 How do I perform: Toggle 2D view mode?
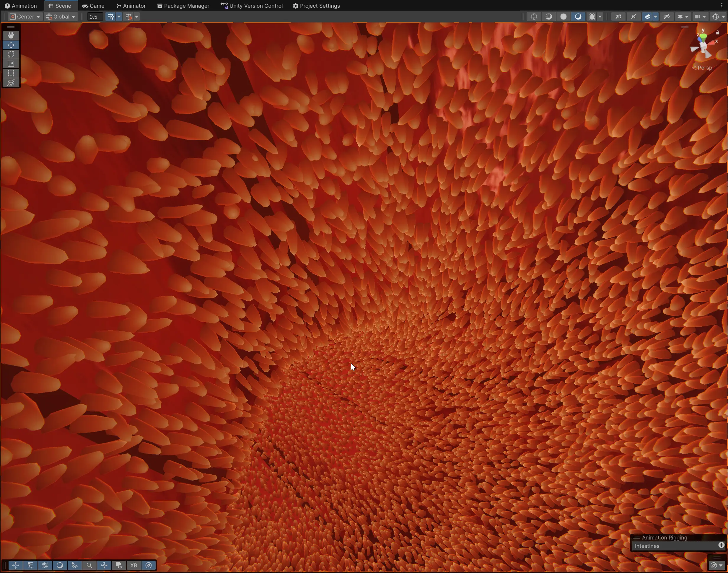pos(618,17)
